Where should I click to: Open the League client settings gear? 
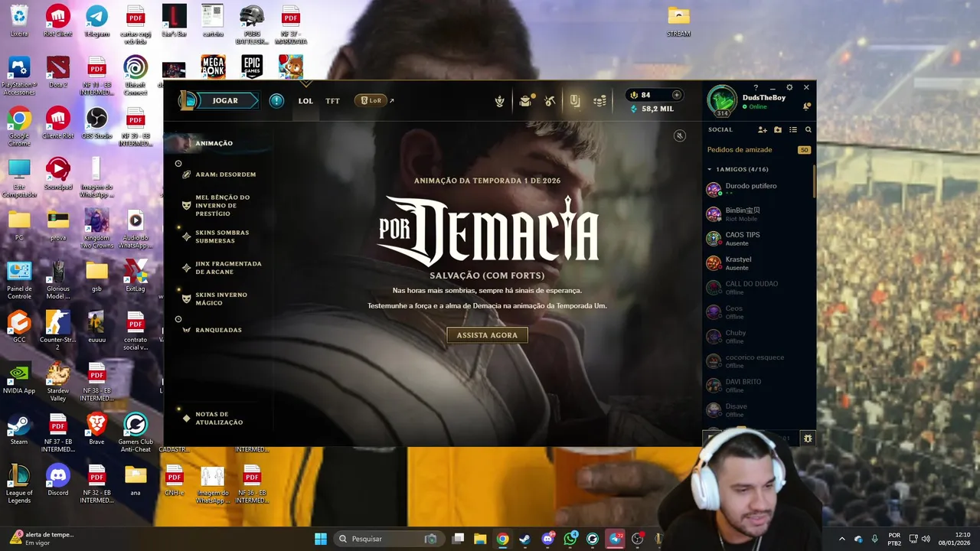[x=789, y=87]
